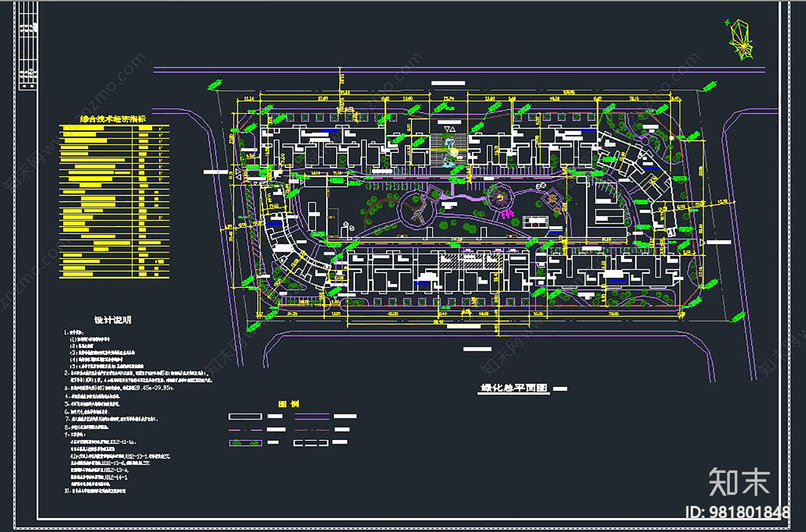Click the 知末 logo in bottom corner
Viewport: 806px width, 532px height.
(x=739, y=482)
